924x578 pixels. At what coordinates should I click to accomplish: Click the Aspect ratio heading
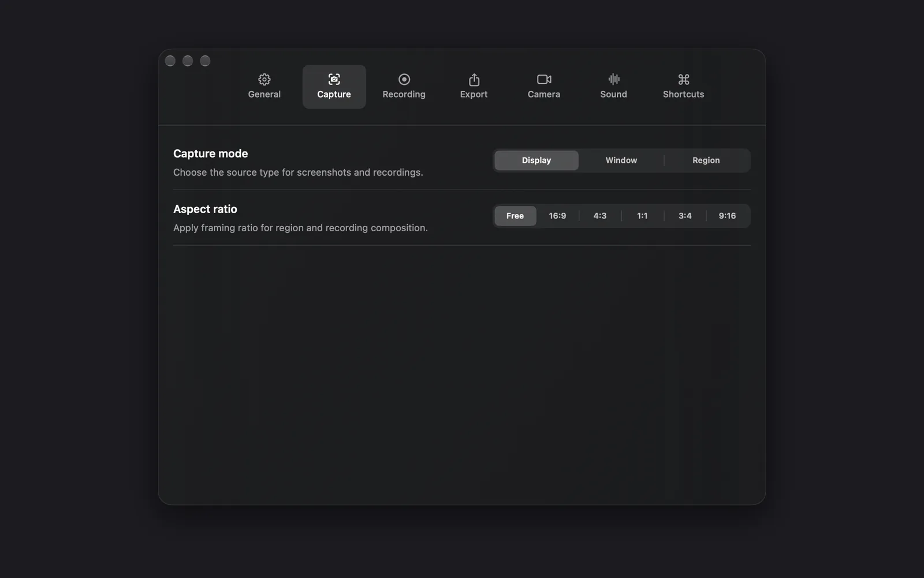click(205, 209)
